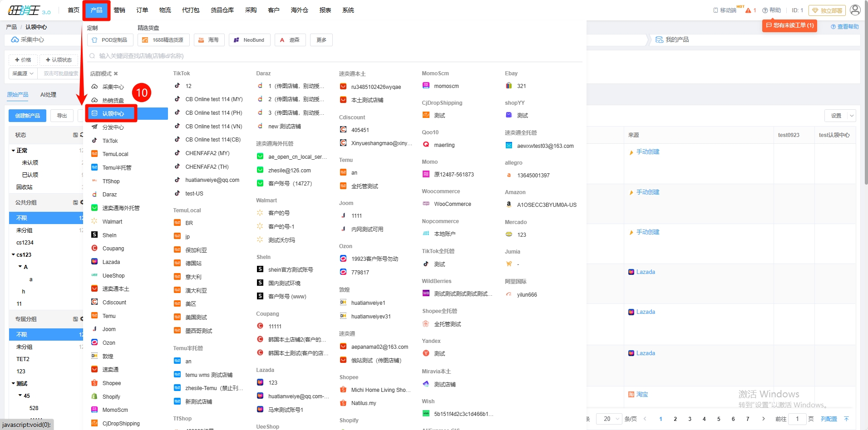Add the 认领状态 filter condition
Image resolution: width=868 pixels, height=430 pixels.
[x=59, y=60]
